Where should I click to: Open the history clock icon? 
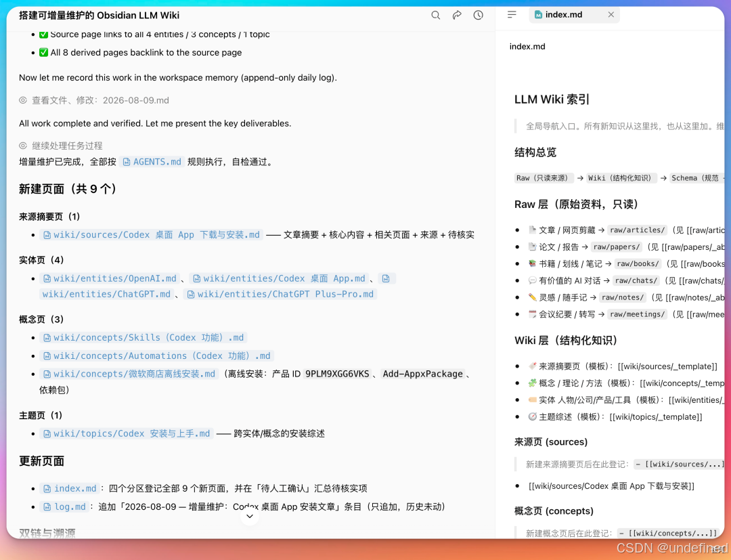click(x=479, y=15)
